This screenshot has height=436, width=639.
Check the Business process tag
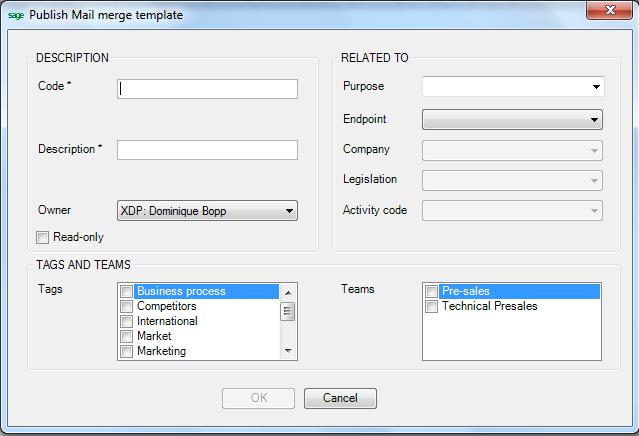pos(127,292)
